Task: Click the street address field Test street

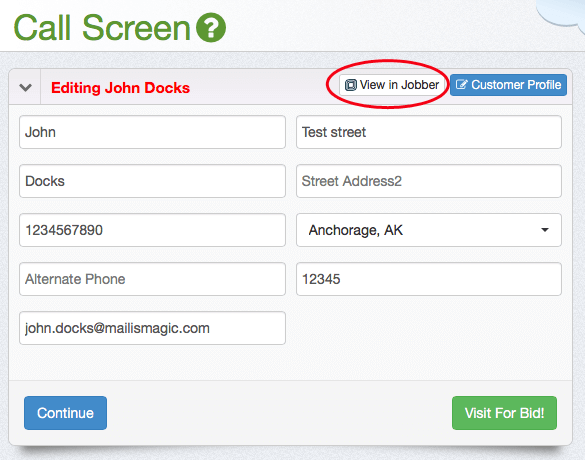Action: [429, 132]
